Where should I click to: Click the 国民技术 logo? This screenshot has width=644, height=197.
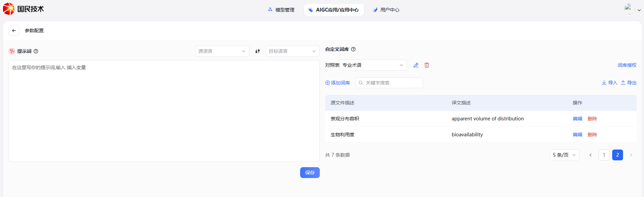tap(23, 9)
